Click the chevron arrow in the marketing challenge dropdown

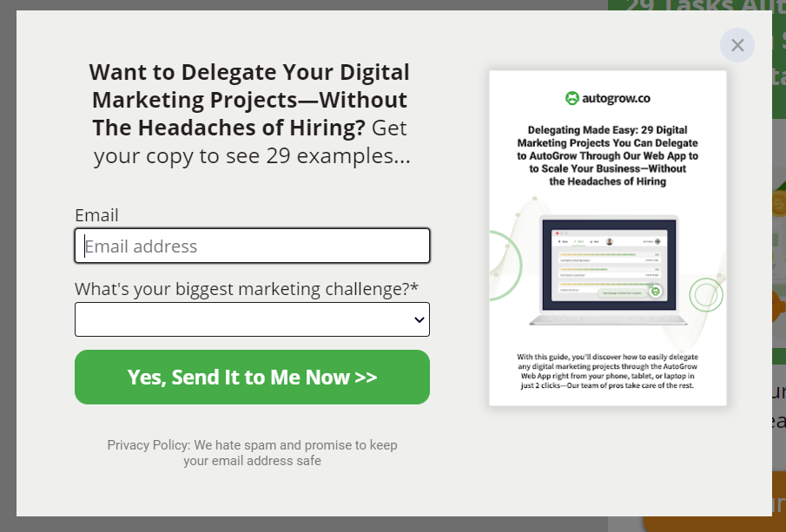pos(419,319)
